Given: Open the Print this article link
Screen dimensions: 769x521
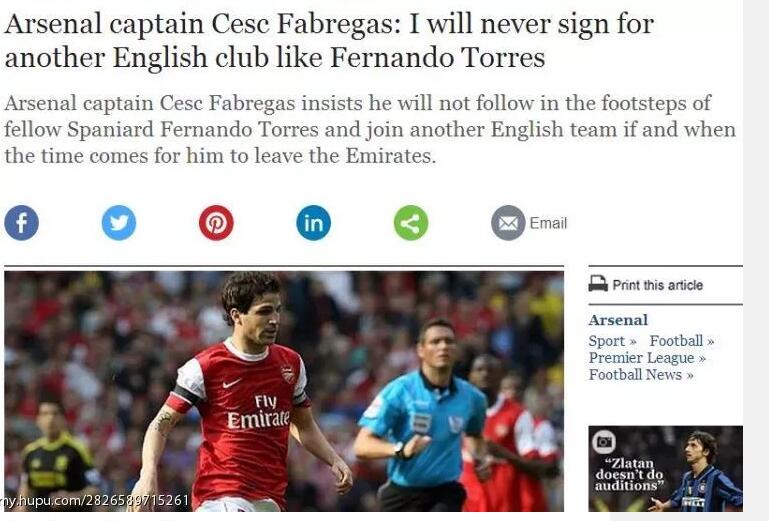Looking at the screenshot, I should (658, 285).
